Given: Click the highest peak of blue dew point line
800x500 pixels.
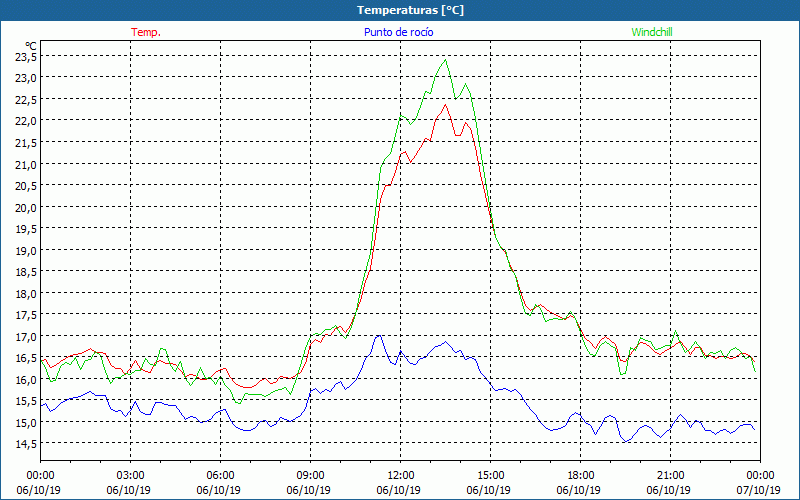Looking at the screenshot, I should [x=378, y=336].
